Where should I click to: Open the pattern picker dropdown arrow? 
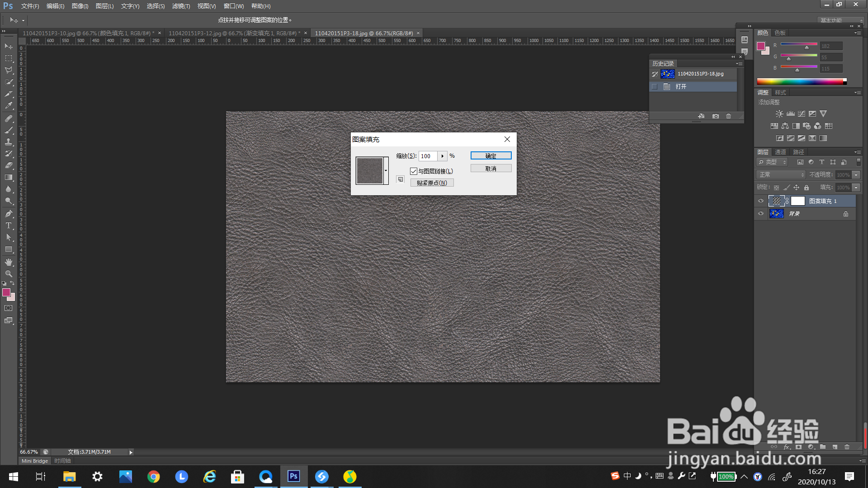click(x=386, y=171)
